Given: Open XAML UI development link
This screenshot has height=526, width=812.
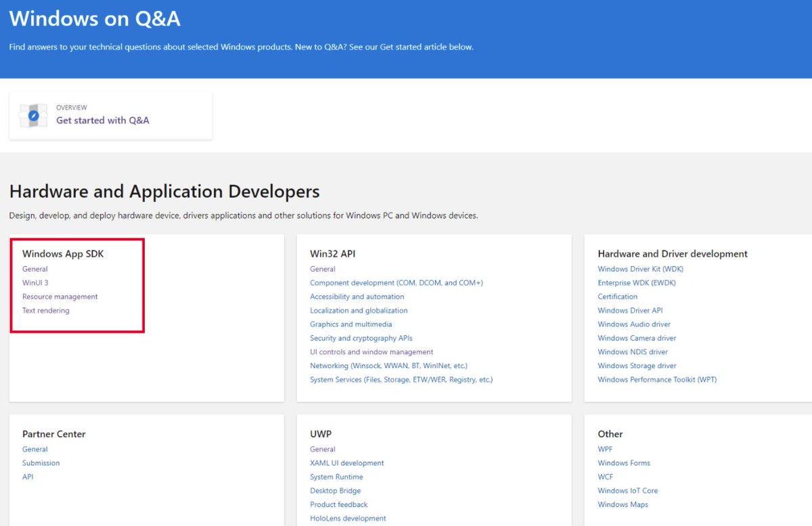Looking at the screenshot, I should coord(347,463).
